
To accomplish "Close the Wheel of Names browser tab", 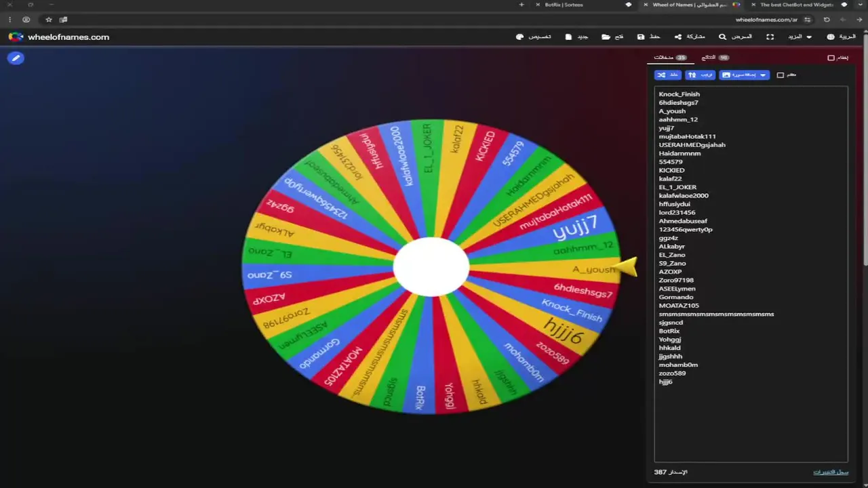I will 646,5.
